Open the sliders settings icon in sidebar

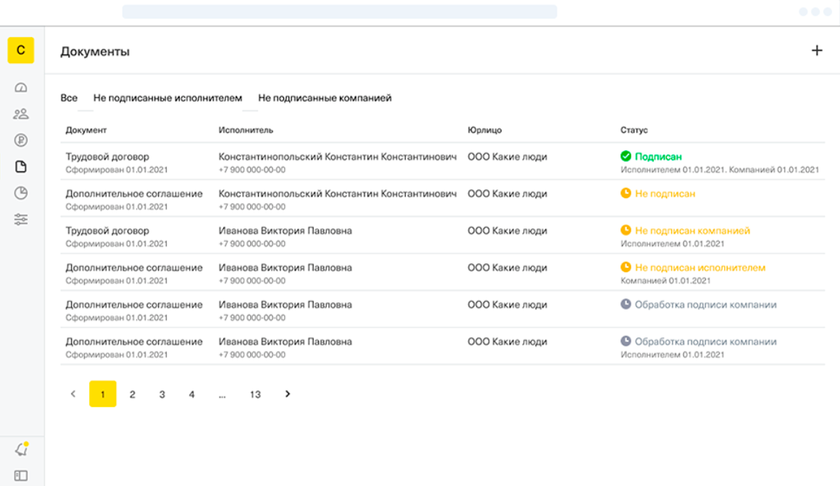click(x=21, y=220)
